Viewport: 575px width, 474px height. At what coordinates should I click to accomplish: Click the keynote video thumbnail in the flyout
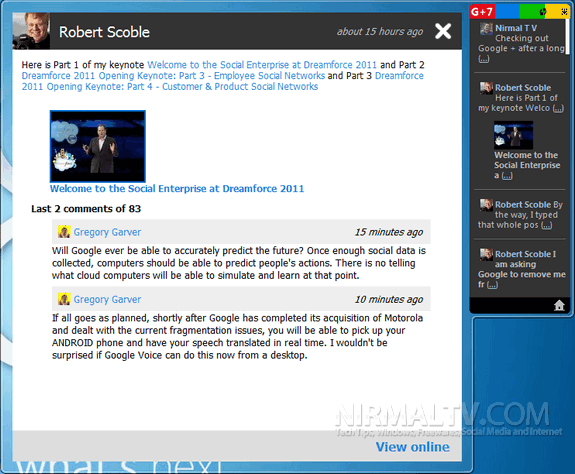[98, 146]
